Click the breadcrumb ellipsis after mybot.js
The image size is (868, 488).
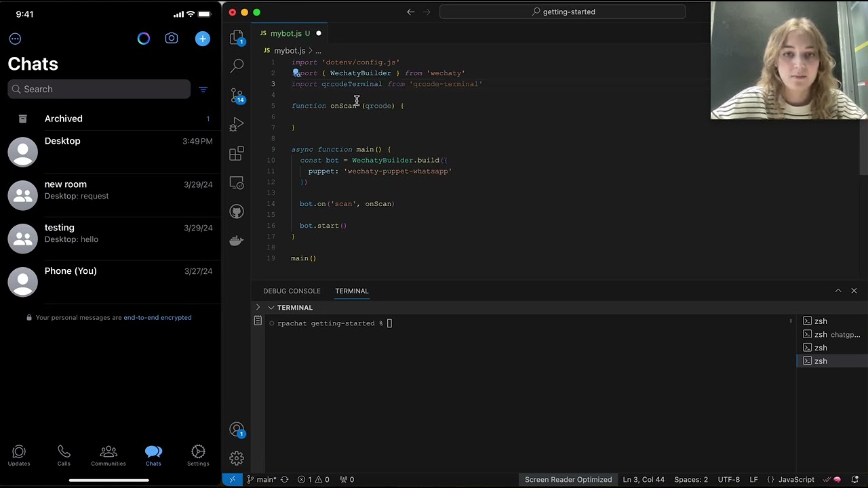[318, 51]
